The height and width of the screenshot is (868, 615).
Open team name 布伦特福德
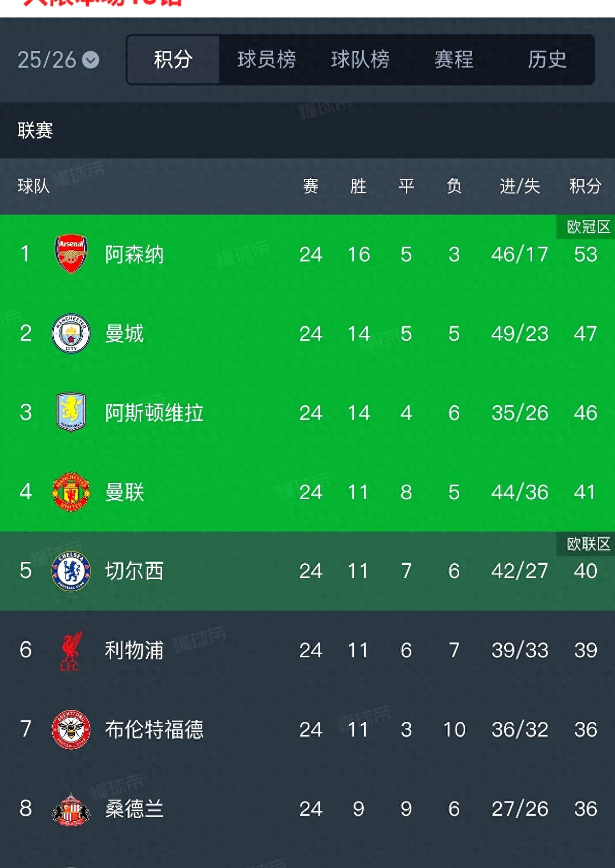(x=154, y=730)
